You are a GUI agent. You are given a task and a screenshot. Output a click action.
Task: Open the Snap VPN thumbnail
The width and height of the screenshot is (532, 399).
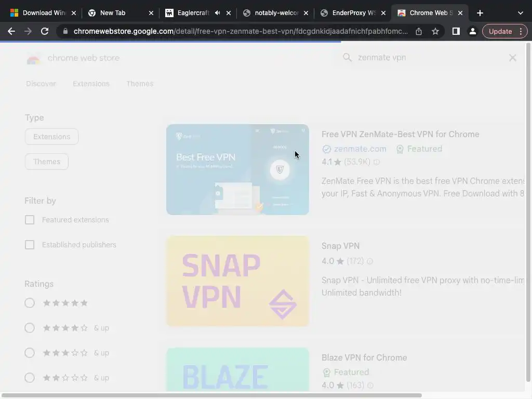(237, 281)
